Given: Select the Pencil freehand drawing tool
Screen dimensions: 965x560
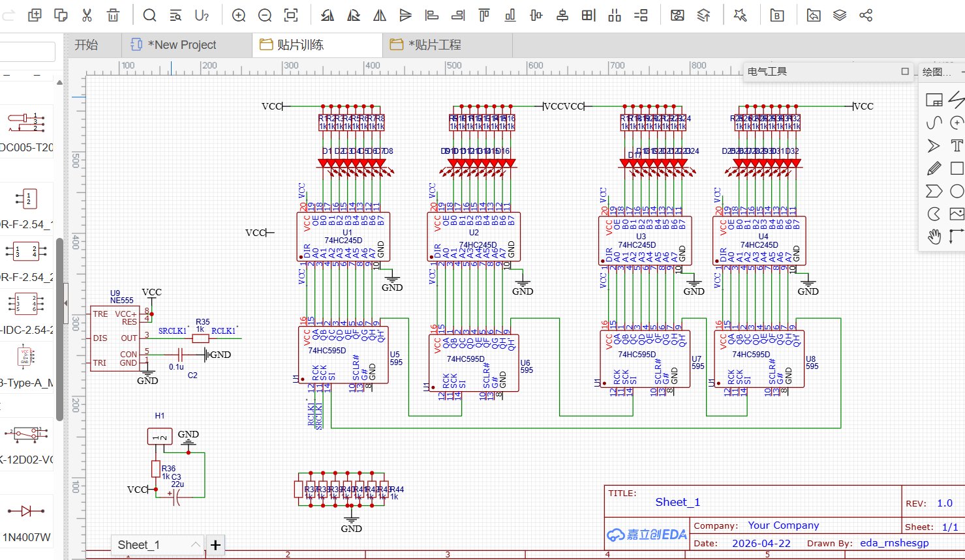Looking at the screenshot, I should [934, 169].
